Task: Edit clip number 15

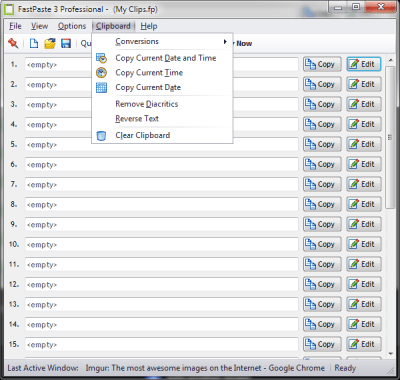Action: pos(364,344)
